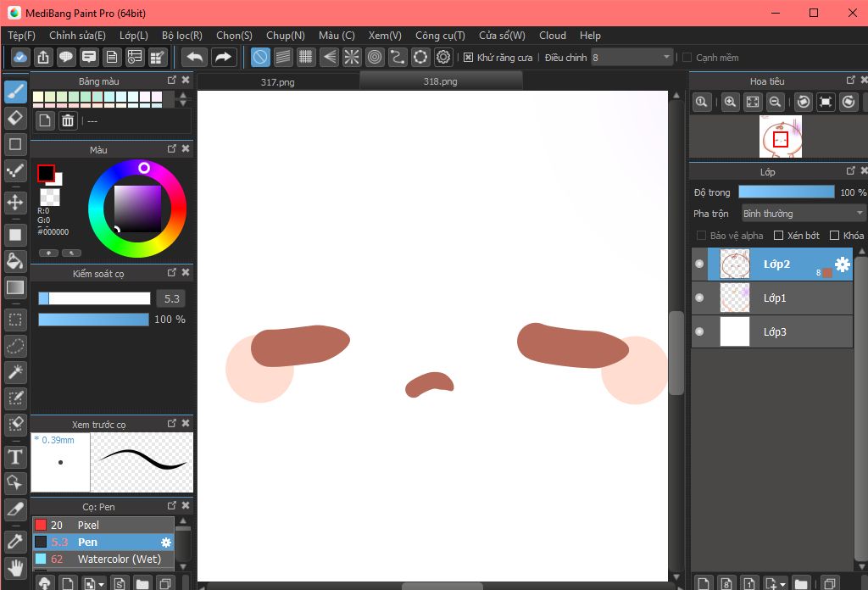Select the Move tool
The width and height of the screenshot is (868, 590).
(15, 202)
